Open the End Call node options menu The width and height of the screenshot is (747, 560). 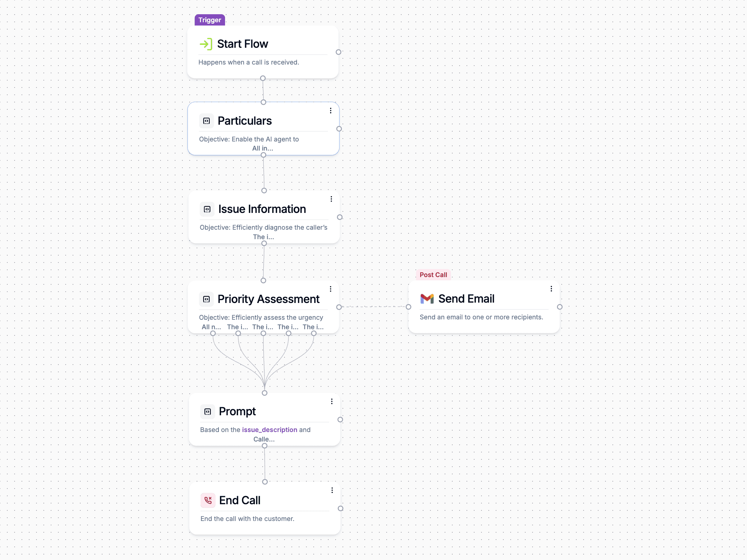point(332,490)
